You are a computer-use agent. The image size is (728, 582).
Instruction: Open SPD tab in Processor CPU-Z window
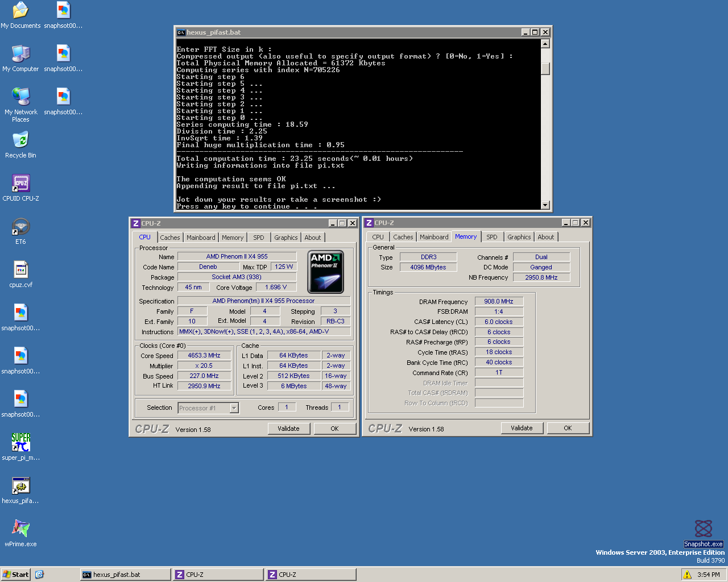(x=259, y=238)
